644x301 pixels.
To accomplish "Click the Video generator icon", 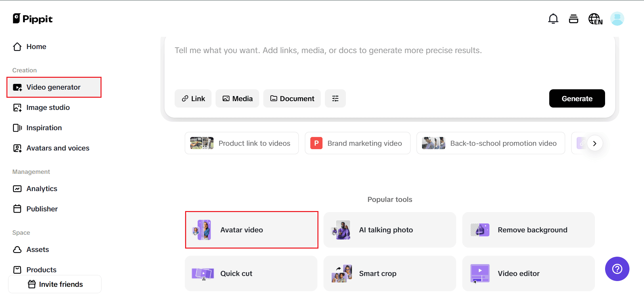I will 17,88.
